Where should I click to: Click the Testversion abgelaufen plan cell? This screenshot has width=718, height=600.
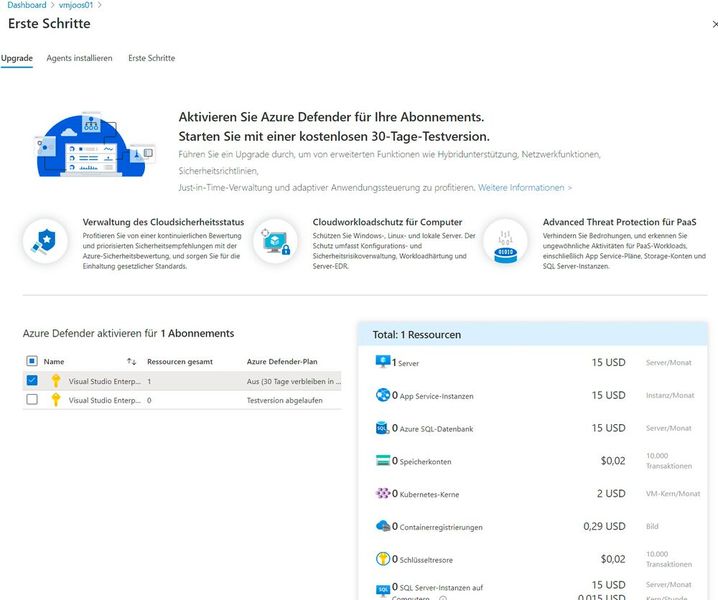coord(284,400)
